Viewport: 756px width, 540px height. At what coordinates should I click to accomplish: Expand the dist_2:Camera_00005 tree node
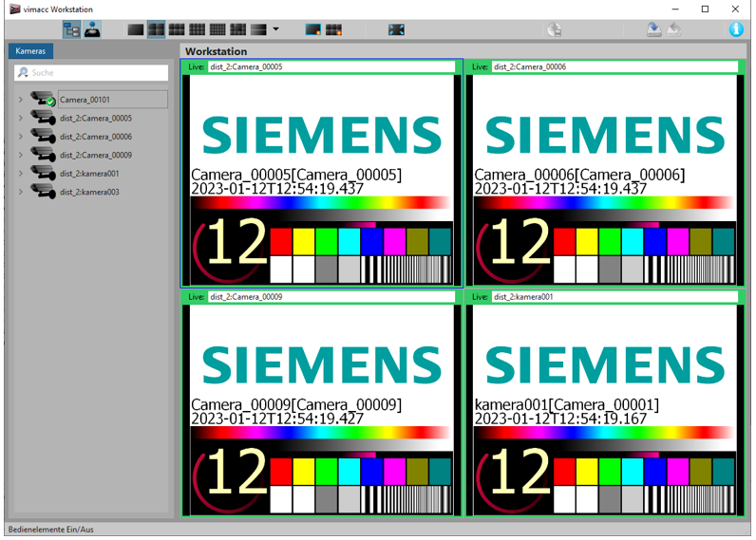pos(21,118)
